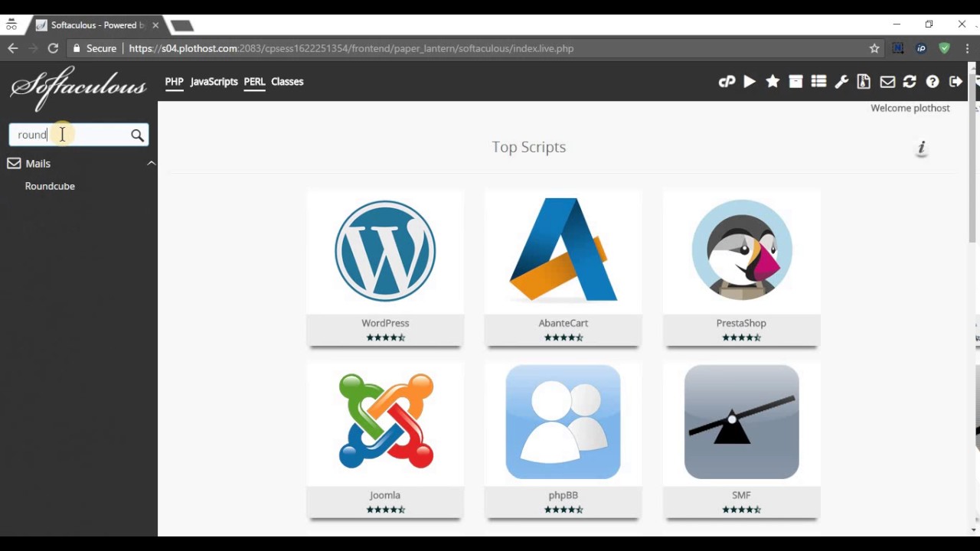
Task: Bookmark the page with the star icon
Action: pos(874,48)
